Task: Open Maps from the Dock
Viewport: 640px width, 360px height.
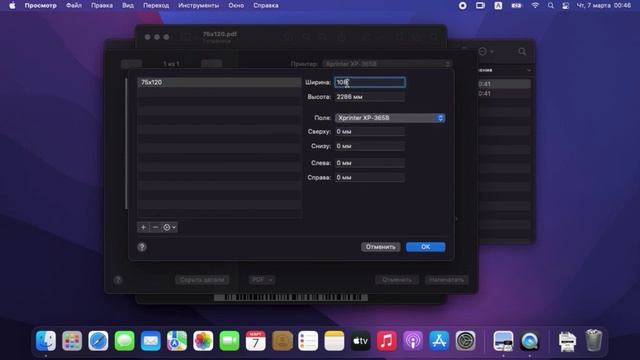Action: point(177,341)
